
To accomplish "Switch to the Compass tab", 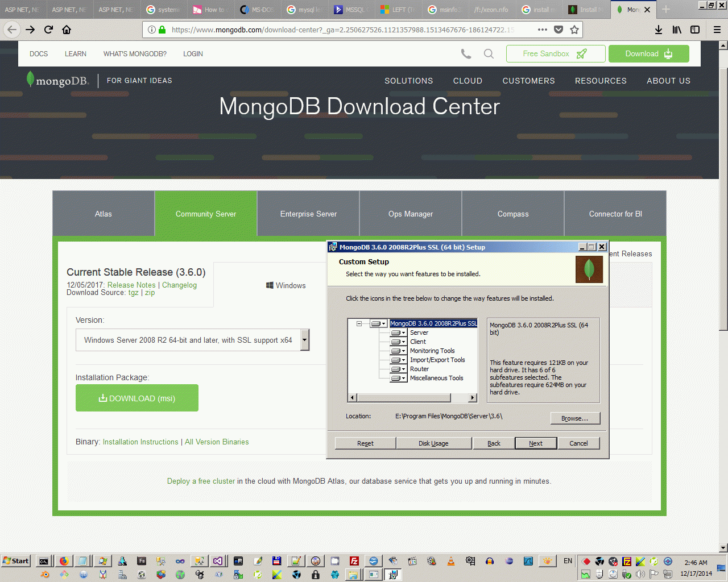I will click(513, 214).
